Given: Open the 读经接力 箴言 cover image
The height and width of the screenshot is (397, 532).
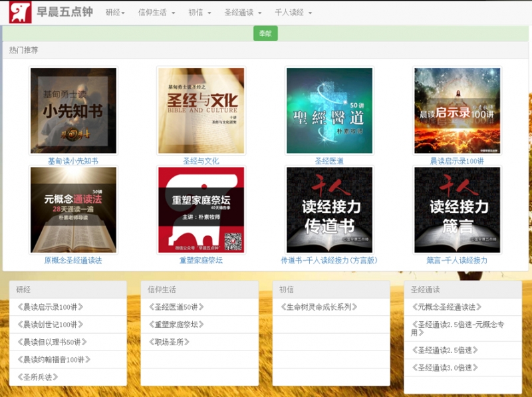Looking at the screenshot, I should pyautogui.click(x=458, y=210).
